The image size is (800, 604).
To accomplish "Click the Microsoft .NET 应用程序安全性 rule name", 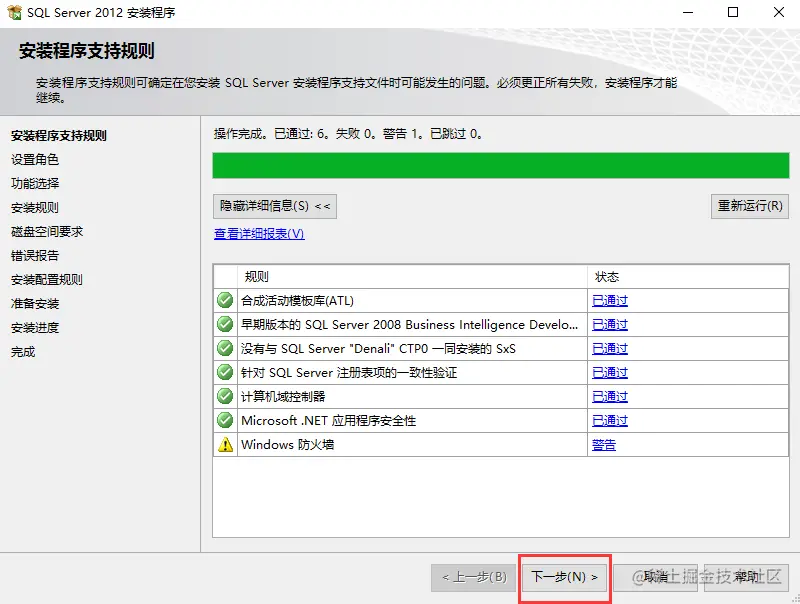I will click(x=329, y=420).
